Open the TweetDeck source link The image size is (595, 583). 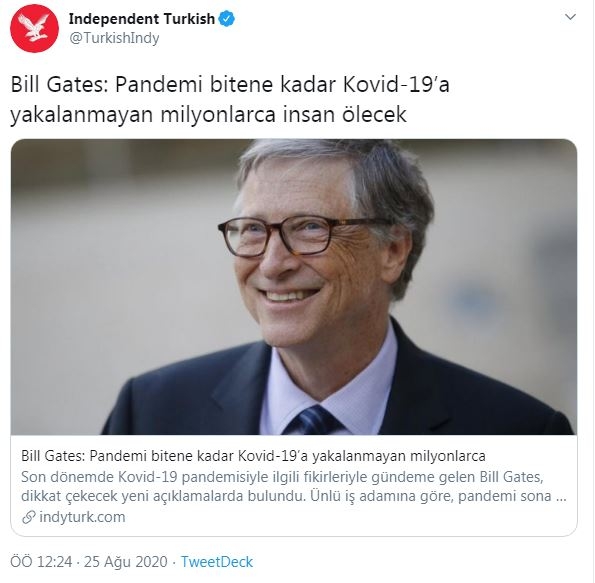(x=217, y=562)
